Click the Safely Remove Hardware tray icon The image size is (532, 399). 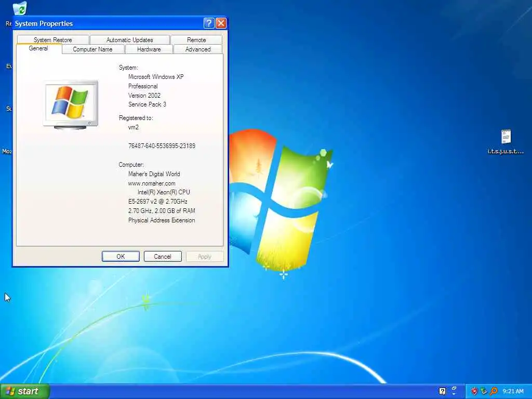tap(484, 391)
